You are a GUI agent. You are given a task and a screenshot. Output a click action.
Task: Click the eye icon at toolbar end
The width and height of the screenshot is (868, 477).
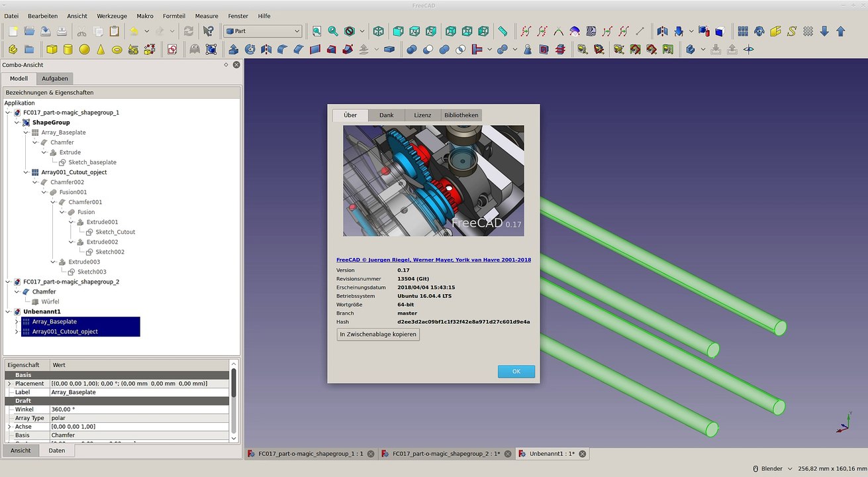(749, 49)
